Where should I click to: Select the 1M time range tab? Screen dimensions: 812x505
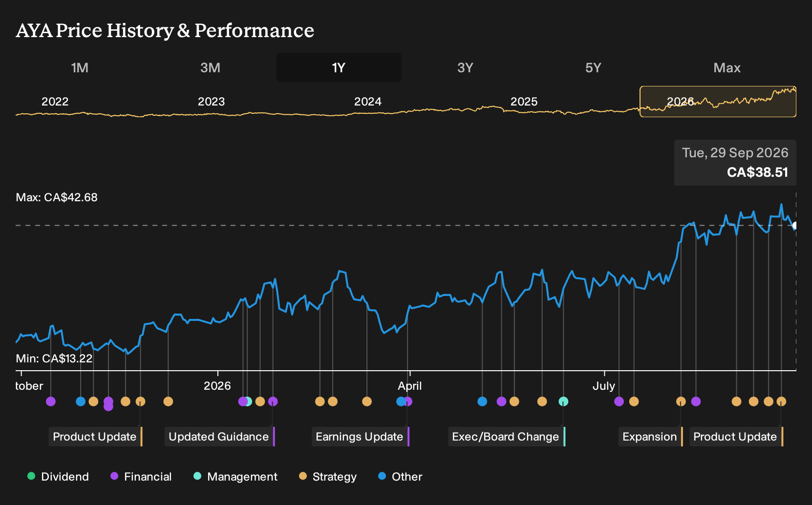click(x=80, y=67)
